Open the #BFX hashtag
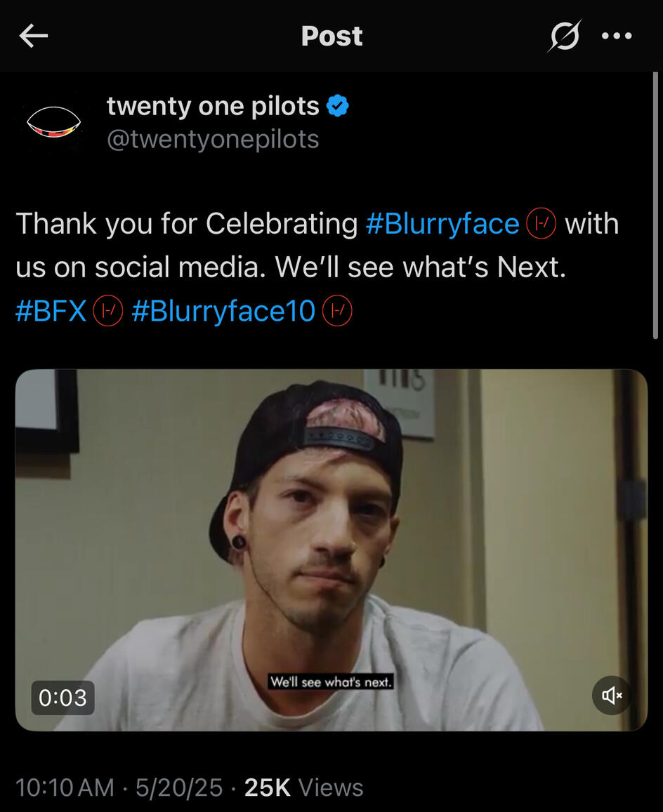Viewport: 663px width, 812px height. pyautogui.click(x=51, y=311)
